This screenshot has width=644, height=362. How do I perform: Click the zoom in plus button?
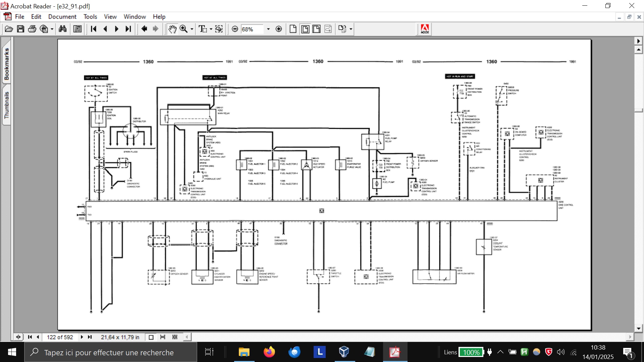point(279,29)
